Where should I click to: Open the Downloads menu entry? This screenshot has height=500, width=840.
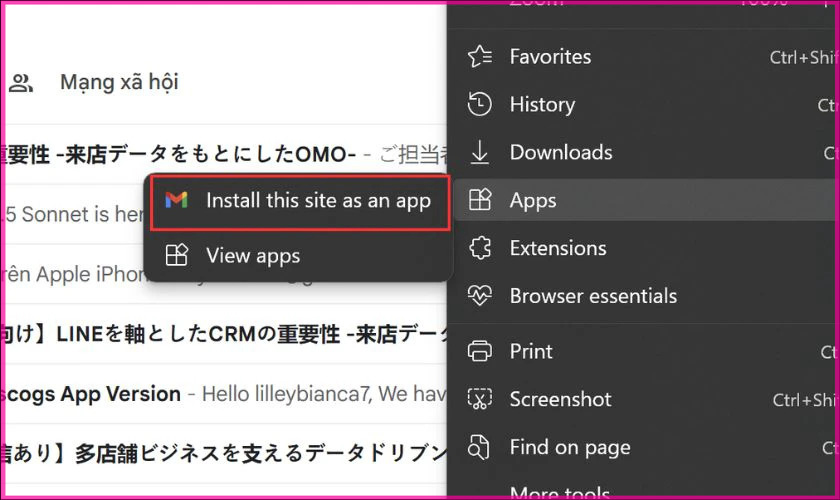(x=646, y=152)
